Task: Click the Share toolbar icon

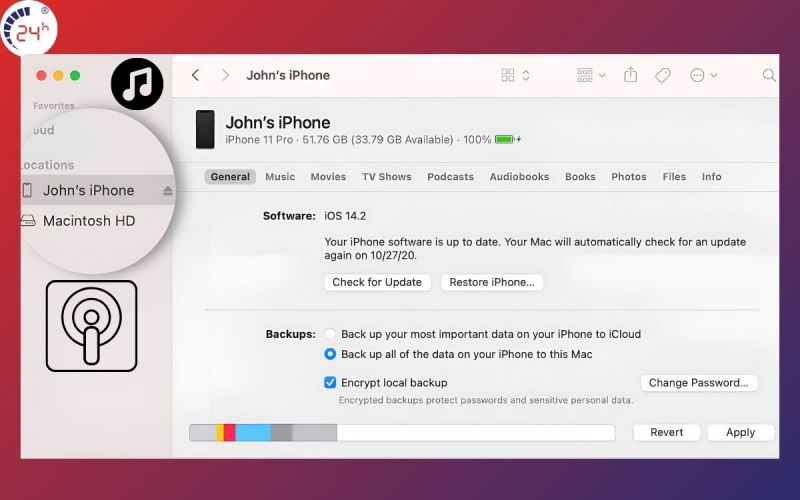Action: coord(631,75)
